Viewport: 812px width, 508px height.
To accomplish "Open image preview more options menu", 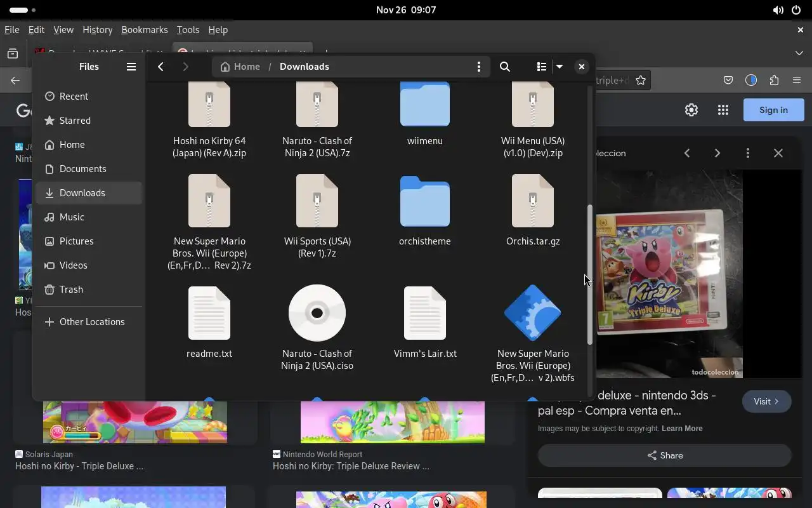I will coord(748,153).
